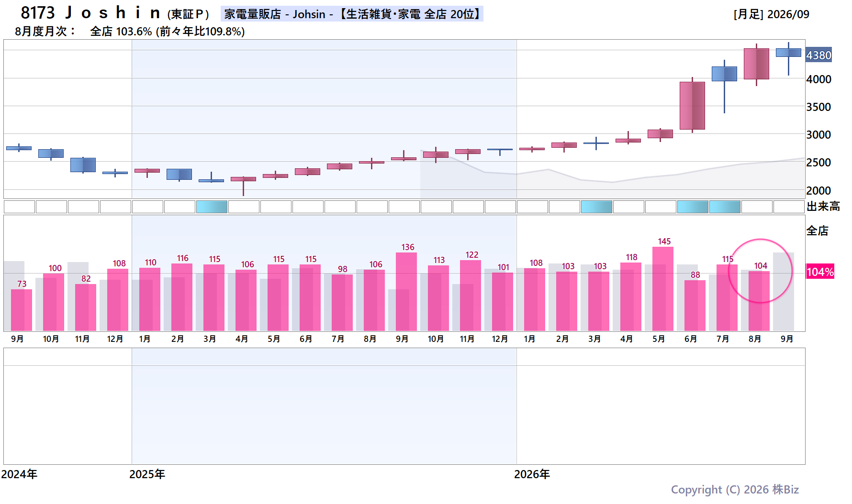Click the pink sales bar labeled 145
This screenshot has width=852, height=504.
[x=663, y=289]
